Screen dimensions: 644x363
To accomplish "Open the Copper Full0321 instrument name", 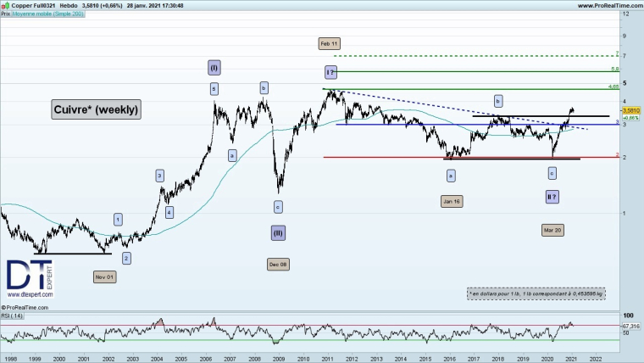I will click(x=33, y=5).
